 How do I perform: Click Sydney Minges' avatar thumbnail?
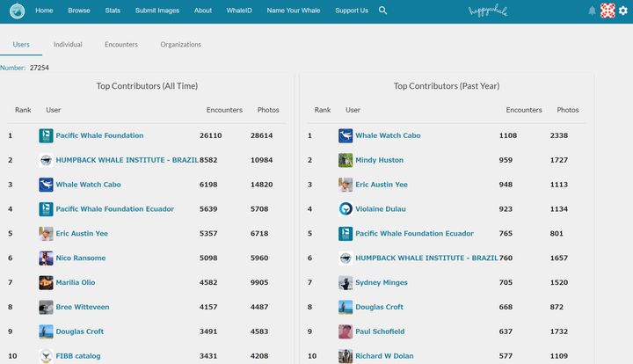click(346, 282)
